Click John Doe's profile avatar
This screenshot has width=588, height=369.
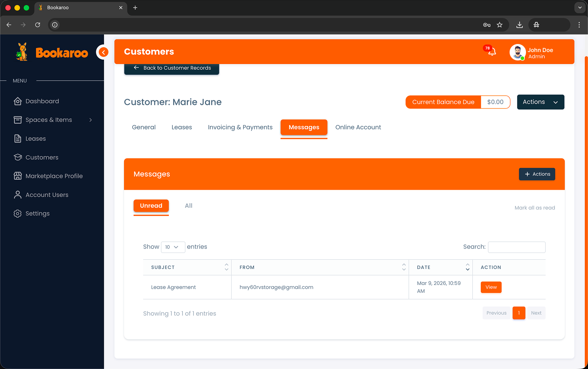click(517, 52)
